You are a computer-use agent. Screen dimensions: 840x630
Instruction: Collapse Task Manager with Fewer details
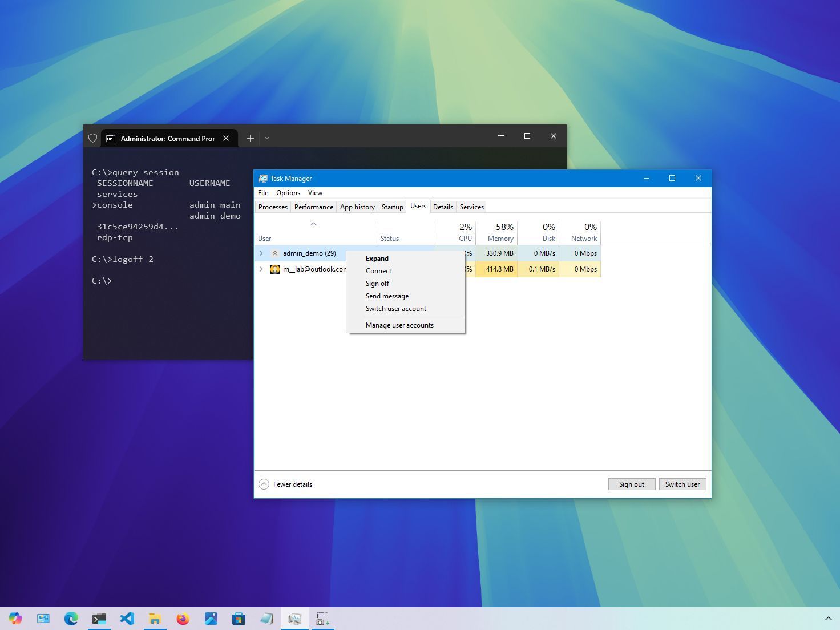click(x=286, y=484)
